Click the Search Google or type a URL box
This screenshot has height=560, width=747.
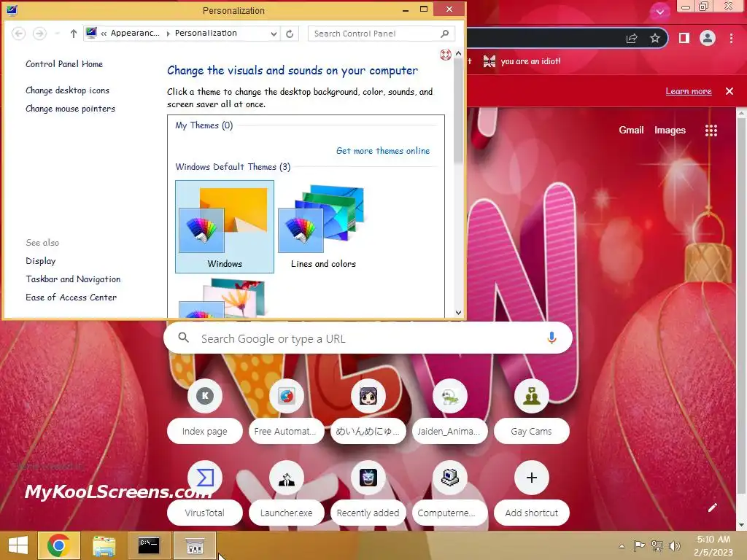click(x=368, y=338)
